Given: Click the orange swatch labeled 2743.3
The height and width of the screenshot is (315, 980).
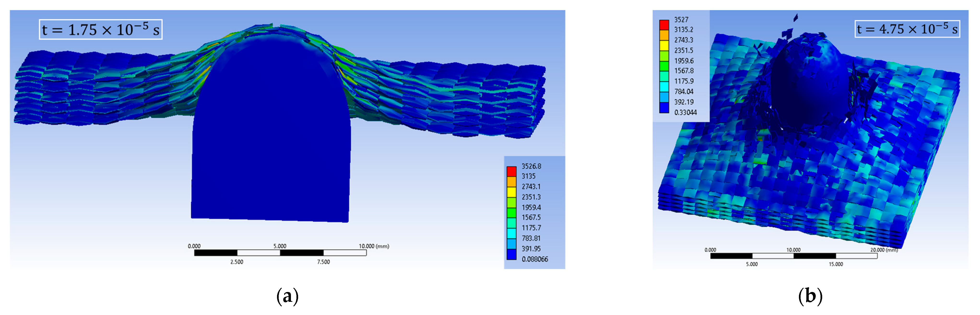Looking at the screenshot, I should click(664, 35).
